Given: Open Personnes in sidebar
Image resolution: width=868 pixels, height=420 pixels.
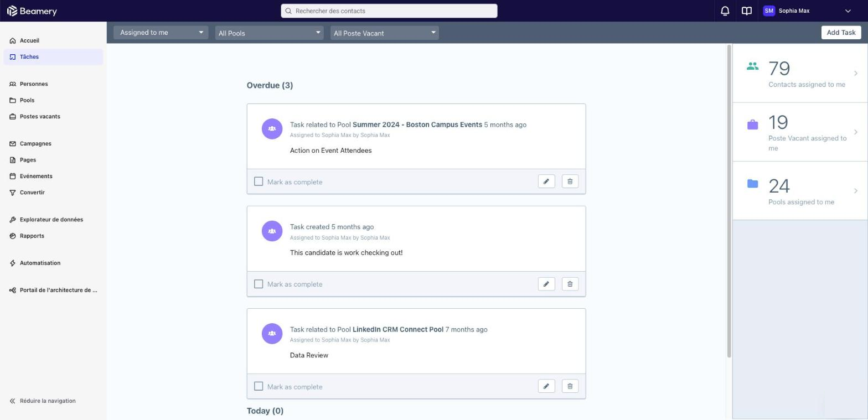Looking at the screenshot, I should (x=53, y=84).
